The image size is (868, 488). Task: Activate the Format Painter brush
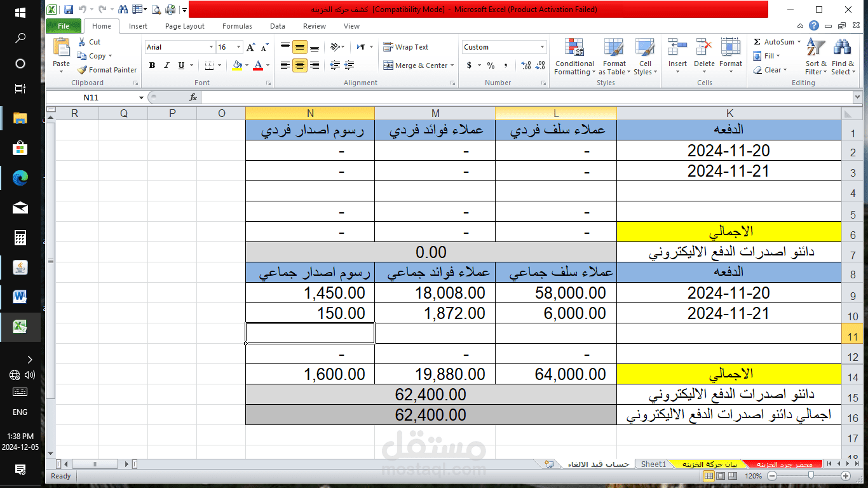107,70
